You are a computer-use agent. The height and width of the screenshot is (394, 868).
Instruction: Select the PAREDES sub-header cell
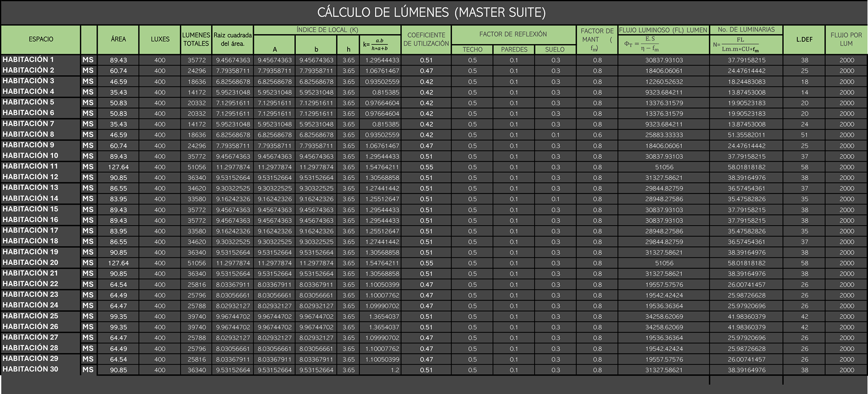tap(514, 50)
